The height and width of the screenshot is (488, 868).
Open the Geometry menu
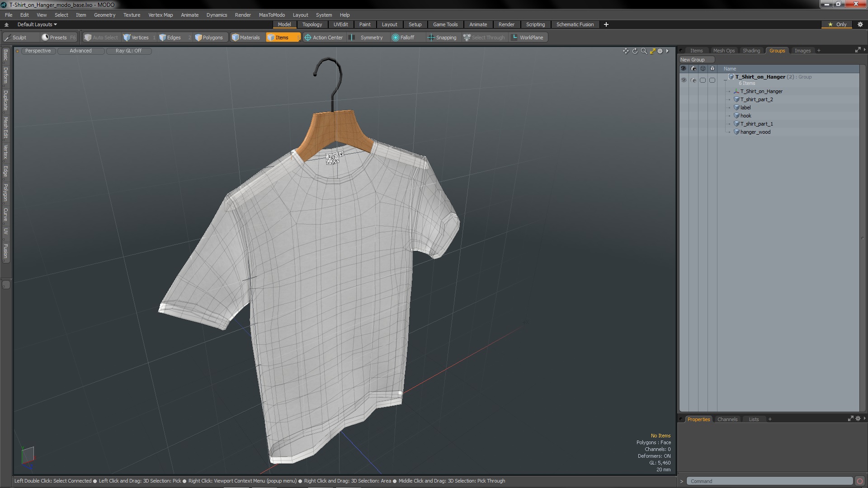pyautogui.click(x=104, y=15)
